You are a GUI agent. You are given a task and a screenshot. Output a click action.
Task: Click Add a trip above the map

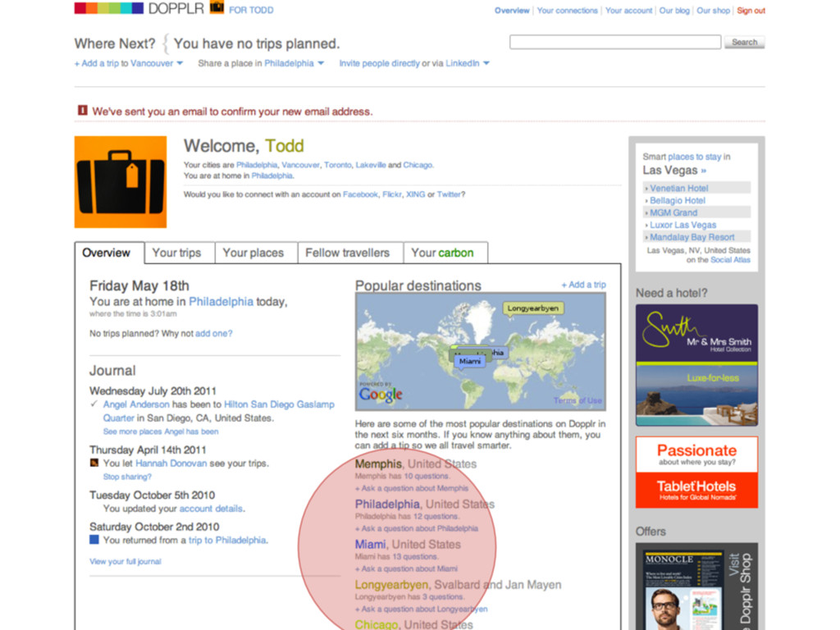point(583,285)
